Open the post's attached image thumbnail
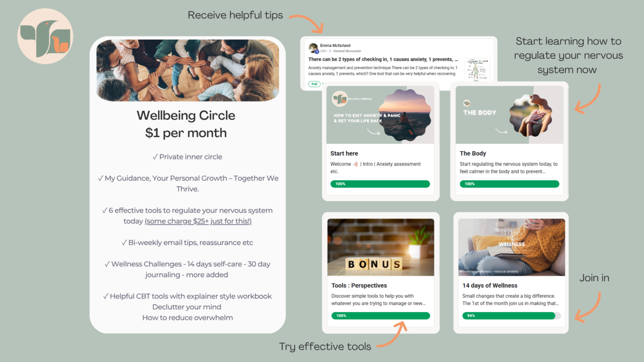The height and width of the screenshot is (362, 644). tap(477, 70)
